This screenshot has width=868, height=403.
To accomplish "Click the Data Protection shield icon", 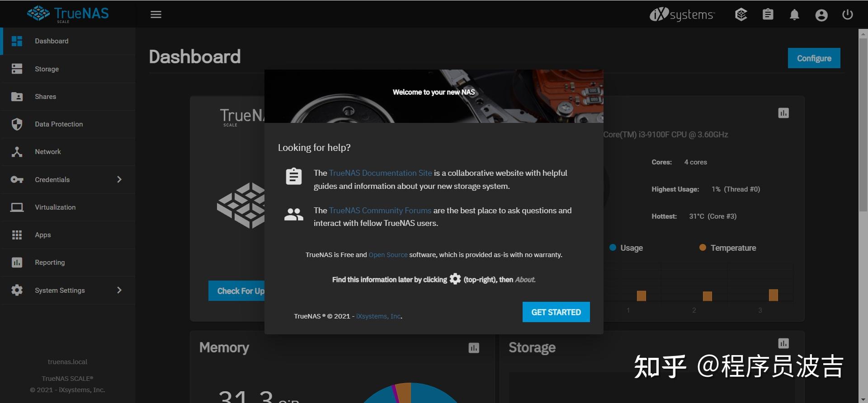I will point(17,124).
